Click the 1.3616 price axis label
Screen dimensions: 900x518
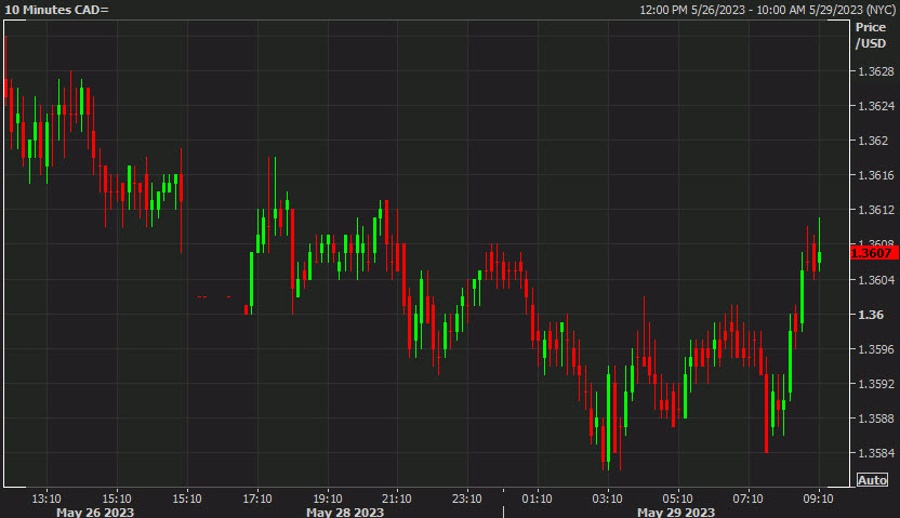coord(876,175)
